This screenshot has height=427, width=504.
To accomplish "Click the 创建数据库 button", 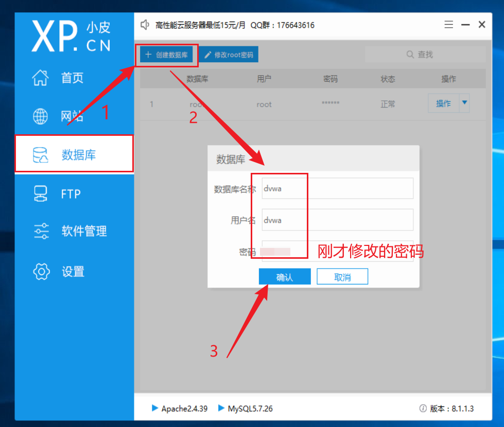I will point(166,55).
